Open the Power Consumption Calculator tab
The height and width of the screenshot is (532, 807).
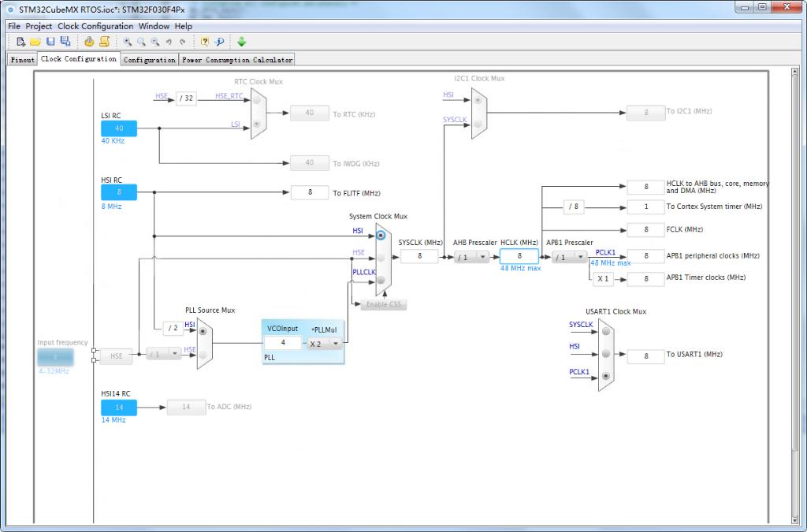click(x=236, y=60)
